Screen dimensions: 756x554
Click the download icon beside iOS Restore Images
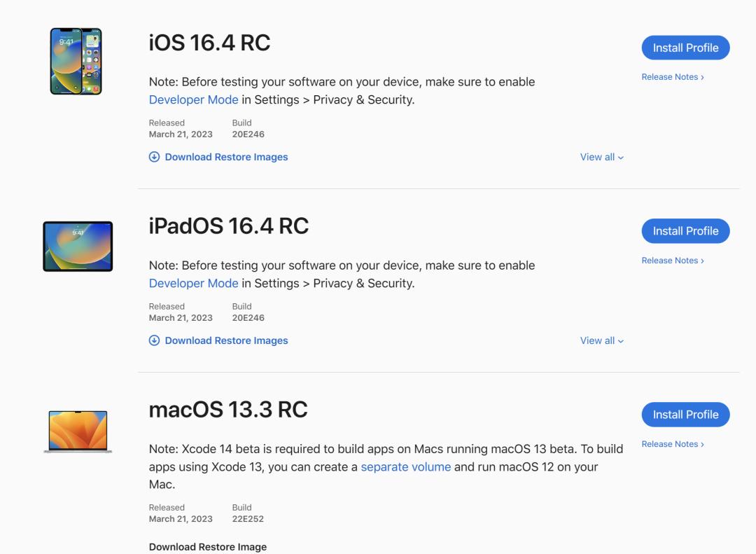(x=153, y=157)
